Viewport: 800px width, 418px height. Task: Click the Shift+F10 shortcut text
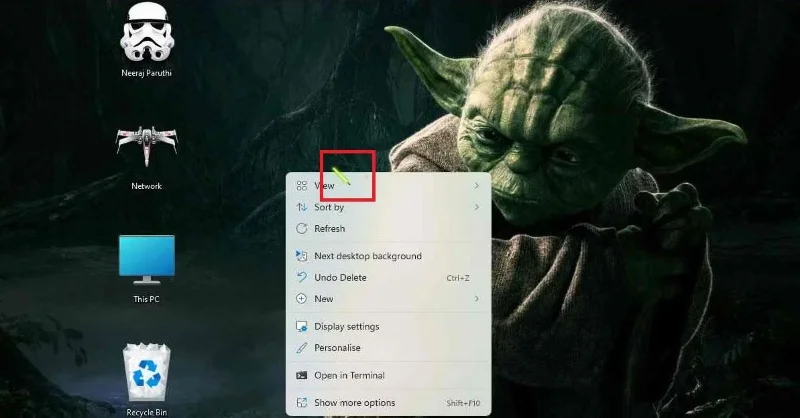point(463,403)
